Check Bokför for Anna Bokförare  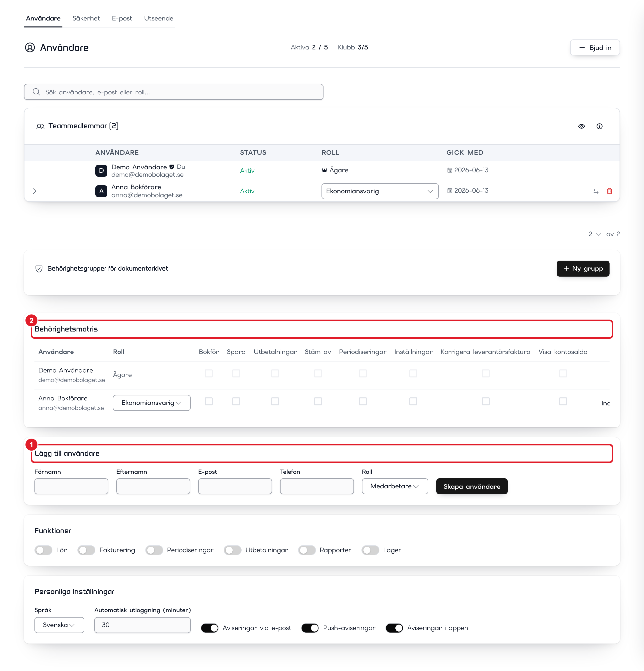point(208,401)
